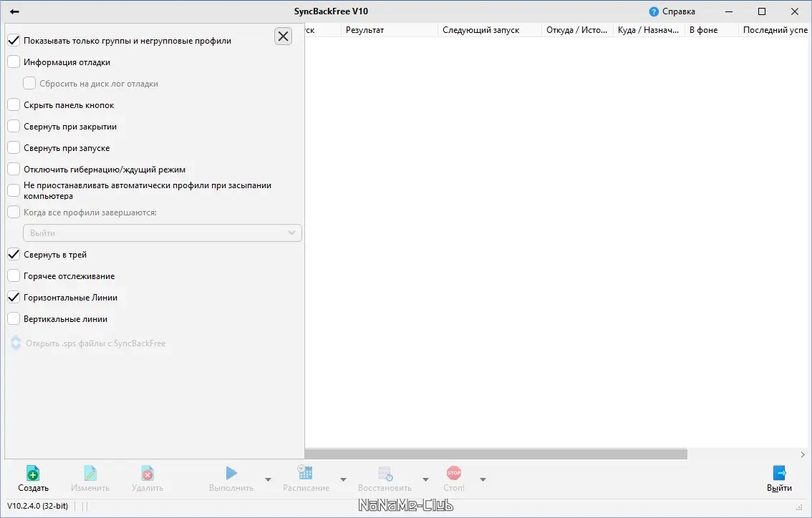Open the Справка help link
The height and width of the screenshot is (518, 812).
click(x=678, y=11)
